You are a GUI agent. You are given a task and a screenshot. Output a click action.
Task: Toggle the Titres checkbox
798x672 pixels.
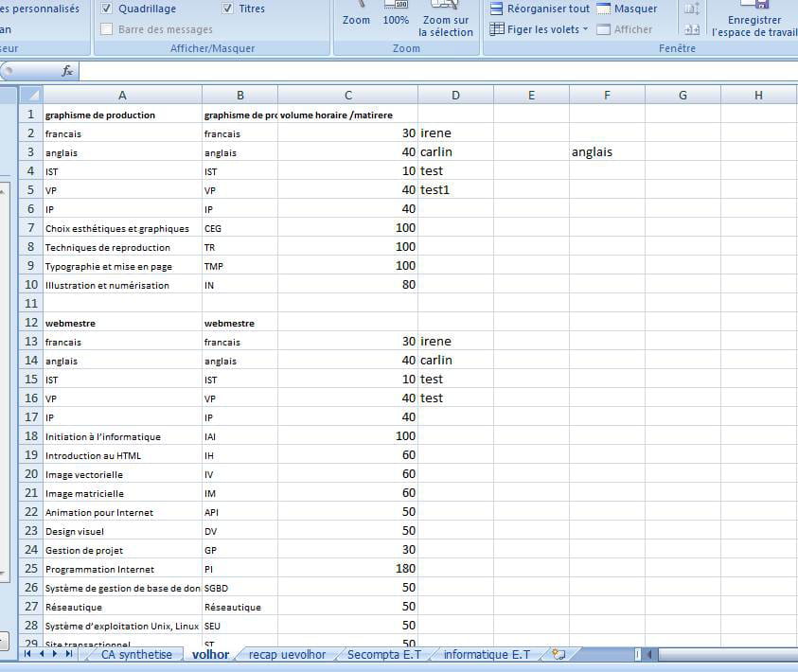228,9
